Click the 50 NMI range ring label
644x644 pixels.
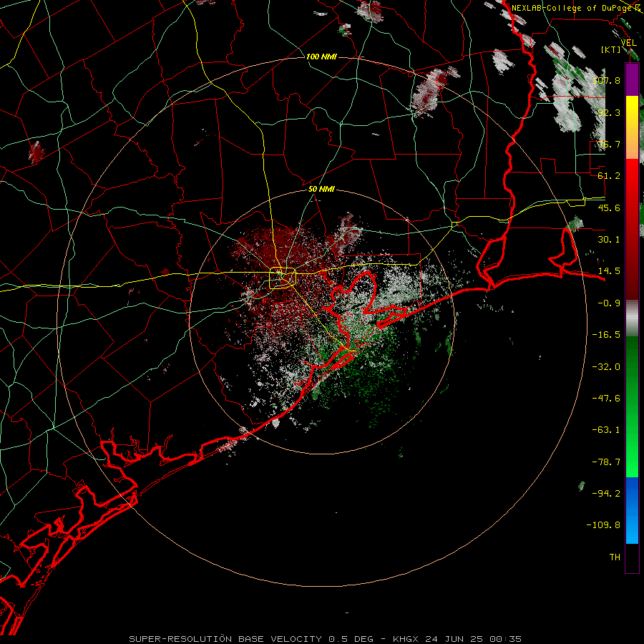pyautogui.click(x=321, y=189)
